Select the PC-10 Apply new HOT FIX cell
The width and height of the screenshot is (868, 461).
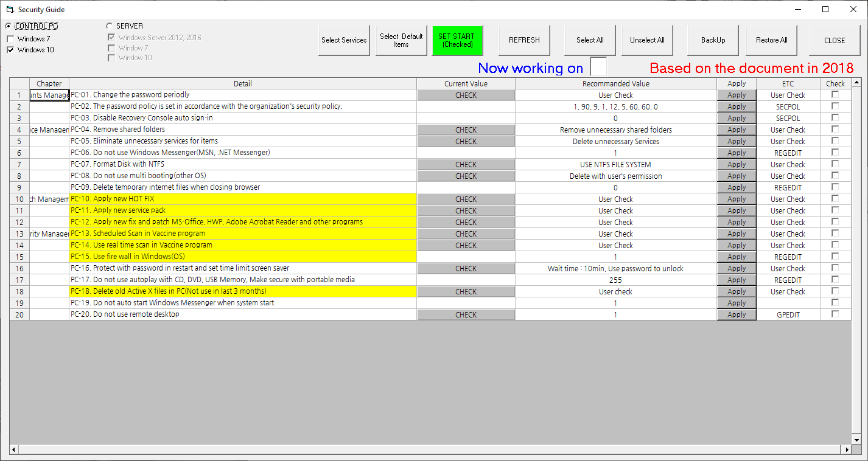pyautogui.click(x=243, y=199)
